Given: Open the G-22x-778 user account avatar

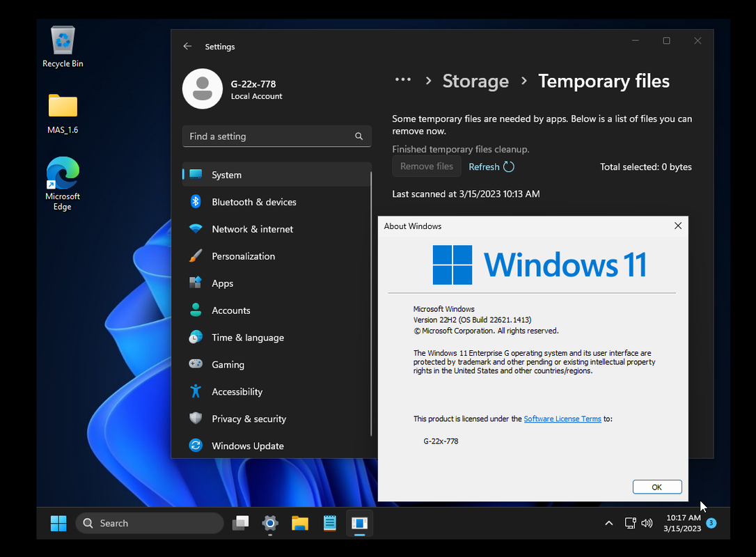Looking at the screenshot, I should pos(203,88).
